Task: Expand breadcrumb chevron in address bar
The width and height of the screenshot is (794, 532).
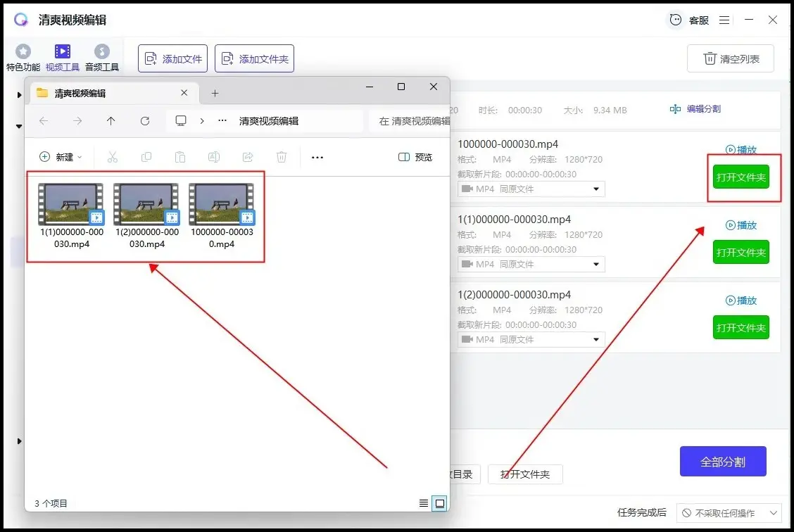Action: [202, 121]
